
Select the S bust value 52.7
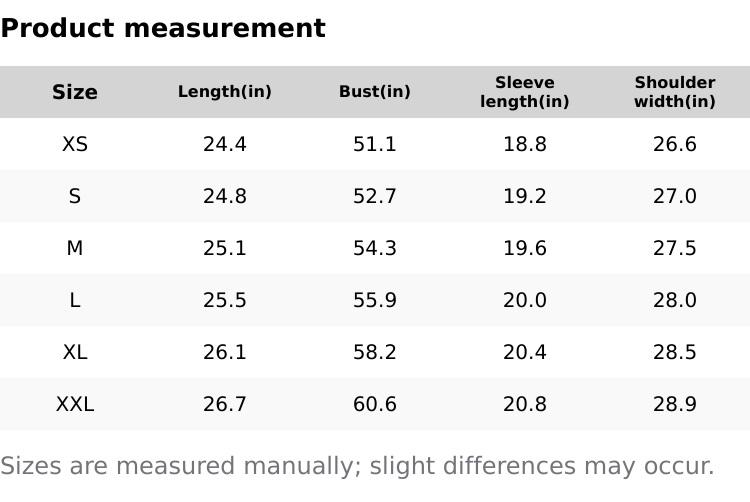[375, 196]
